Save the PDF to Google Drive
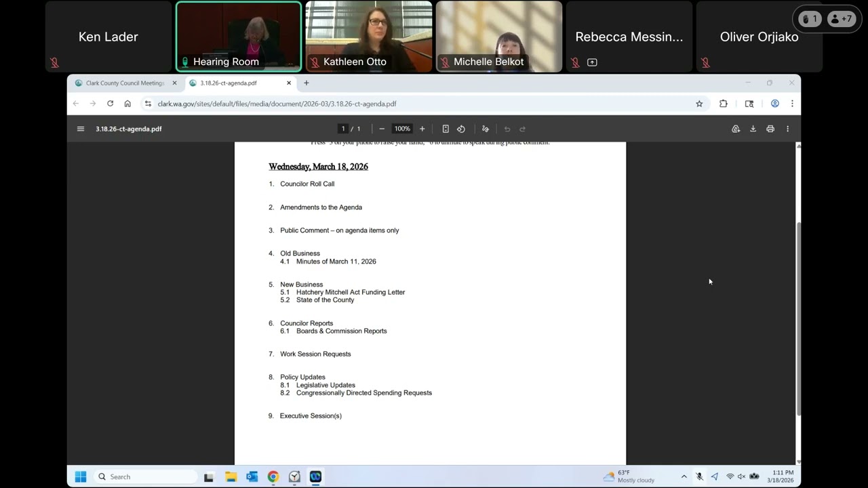 (x=736, y=129)
